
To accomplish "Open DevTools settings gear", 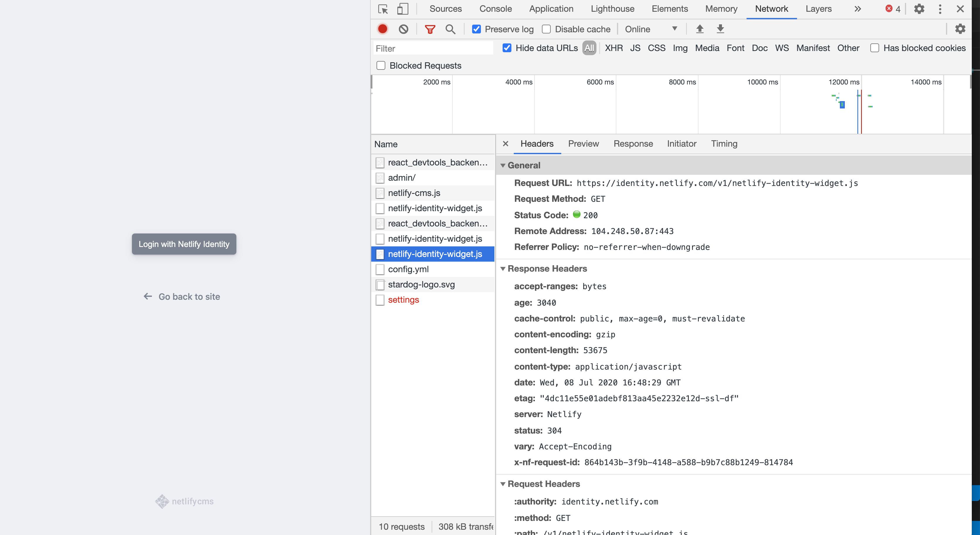I will pos(920,9).
